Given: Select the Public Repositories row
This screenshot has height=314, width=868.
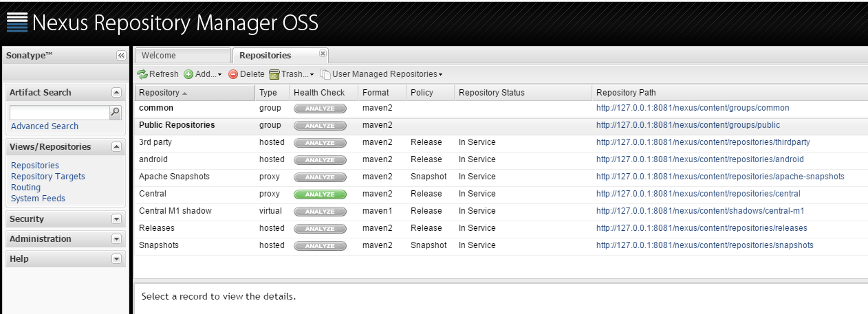Looking at the screenshot, I should (x=501, y=126).
